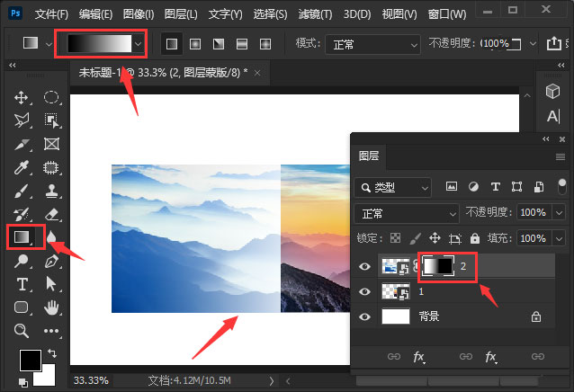Open the 图像(I) menu
Image resolution: width=574 pixels, height=392 pixels.
point(139,14)
